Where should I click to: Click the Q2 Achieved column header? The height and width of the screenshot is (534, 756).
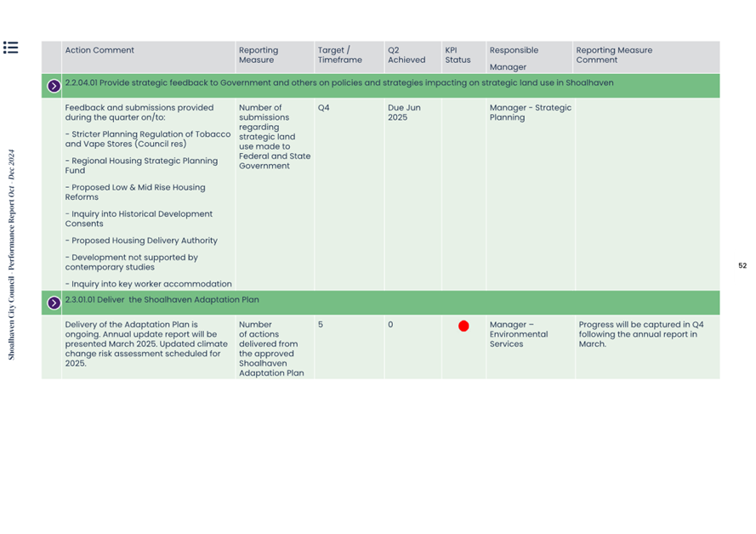(x=406, y=55)
